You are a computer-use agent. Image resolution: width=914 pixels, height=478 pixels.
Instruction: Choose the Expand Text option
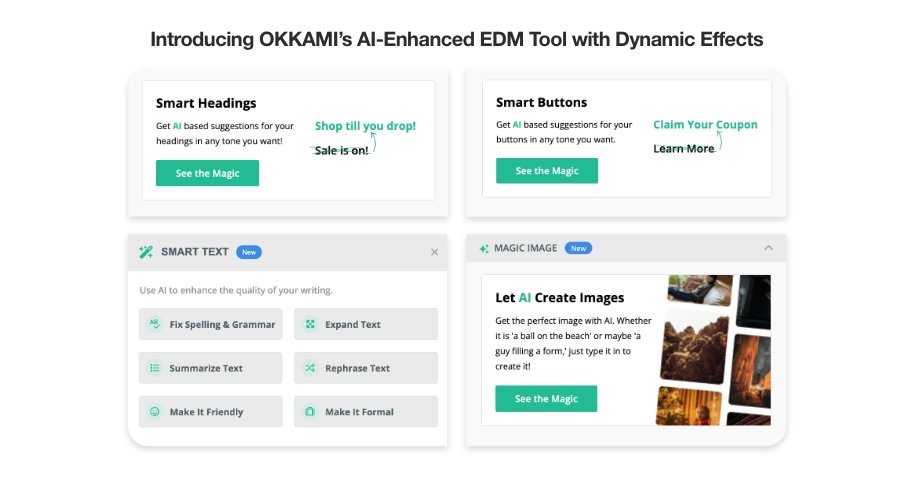point(366,324)
